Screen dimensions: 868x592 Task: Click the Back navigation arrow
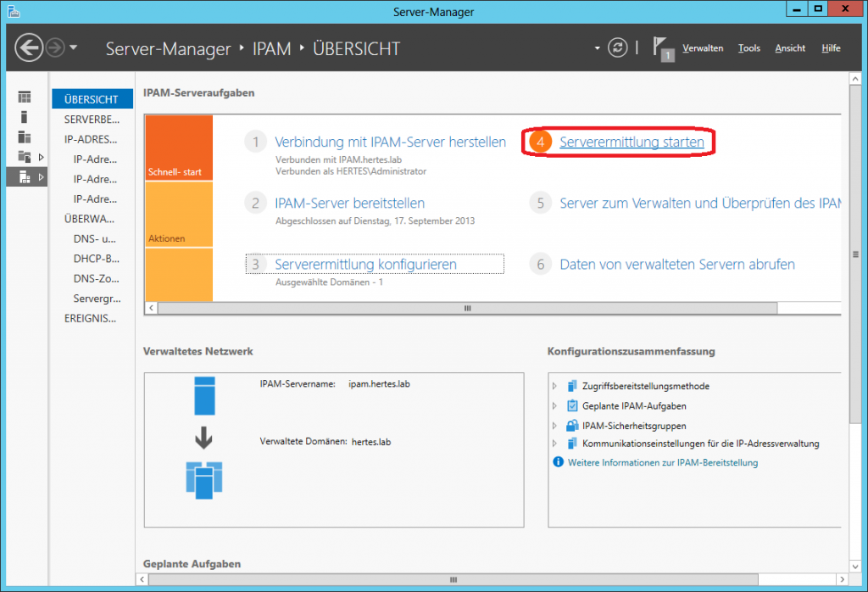click(29, 47)
